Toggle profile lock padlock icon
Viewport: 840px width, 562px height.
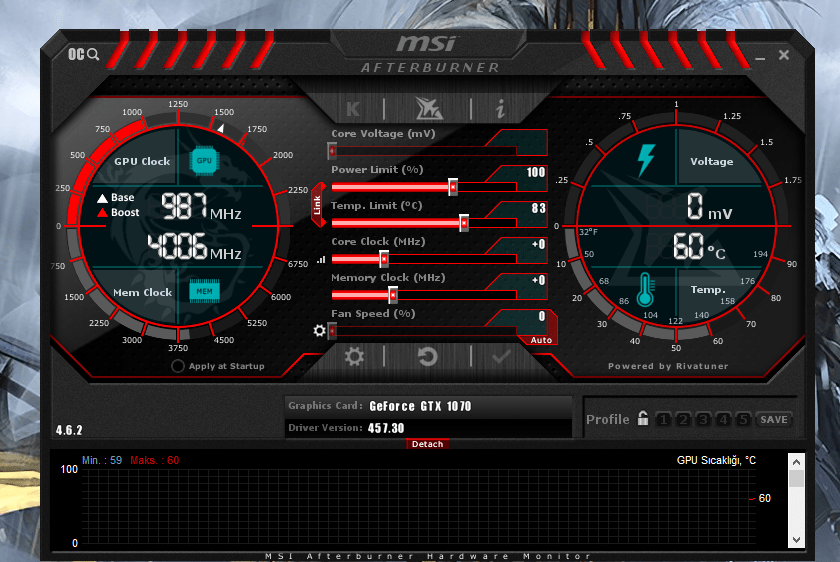point(643,418)
